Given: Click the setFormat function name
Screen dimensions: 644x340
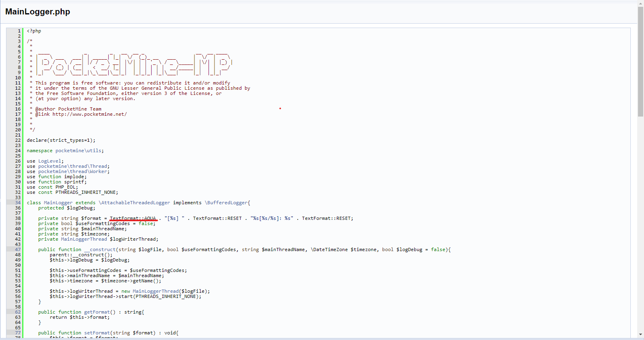Looking at the screenshot, I should [97, 333].
